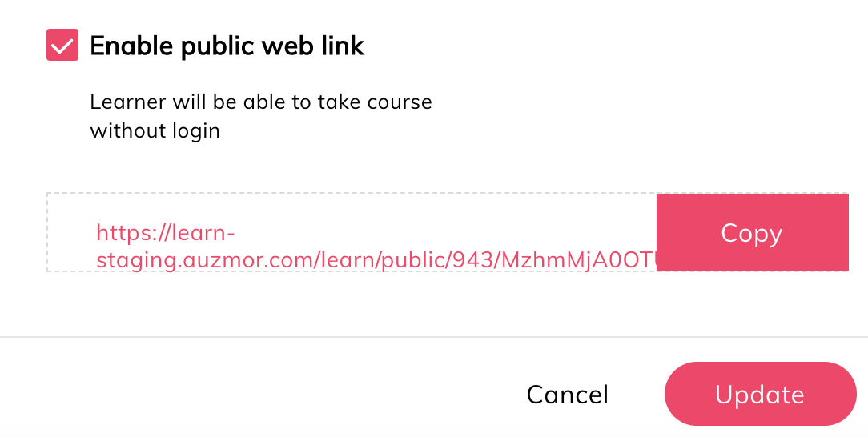Viewport: 868px width, 437px height.
Task: Open the learn-staging.auzmor.com public URL
Action: [x=376, y=247]
